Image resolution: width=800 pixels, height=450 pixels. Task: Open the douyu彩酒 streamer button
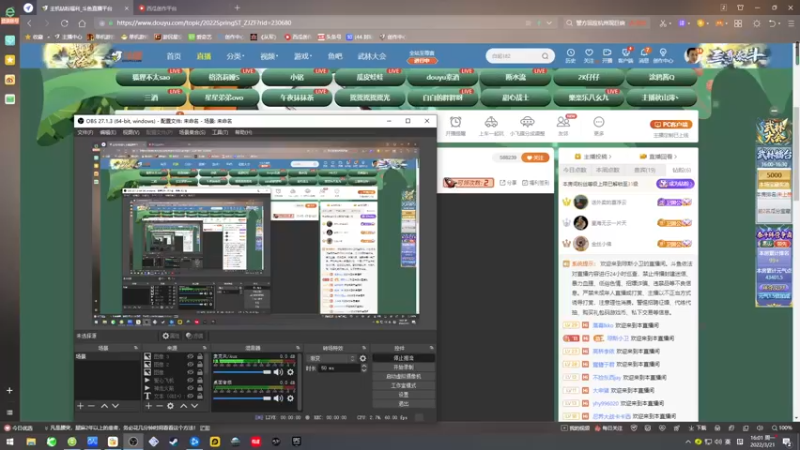point(443,77)
